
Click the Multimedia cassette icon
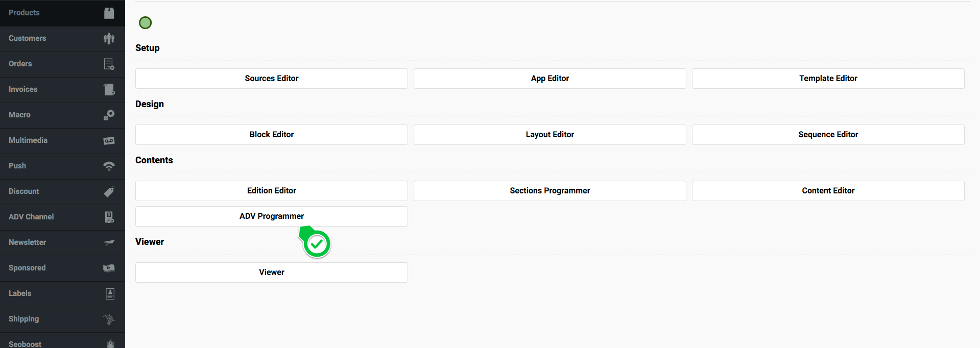(x=109, y=140)
